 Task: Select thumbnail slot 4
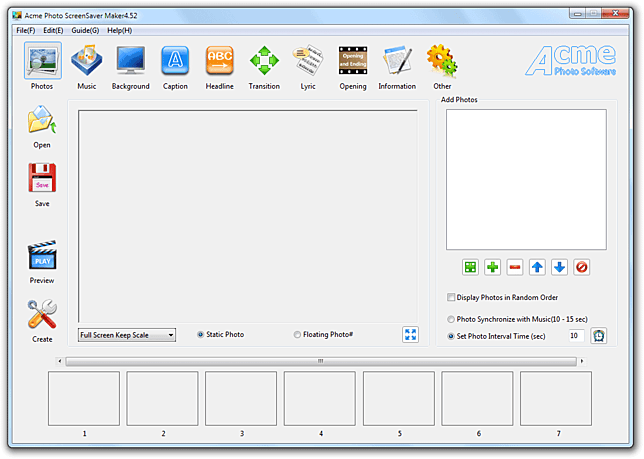320,399
